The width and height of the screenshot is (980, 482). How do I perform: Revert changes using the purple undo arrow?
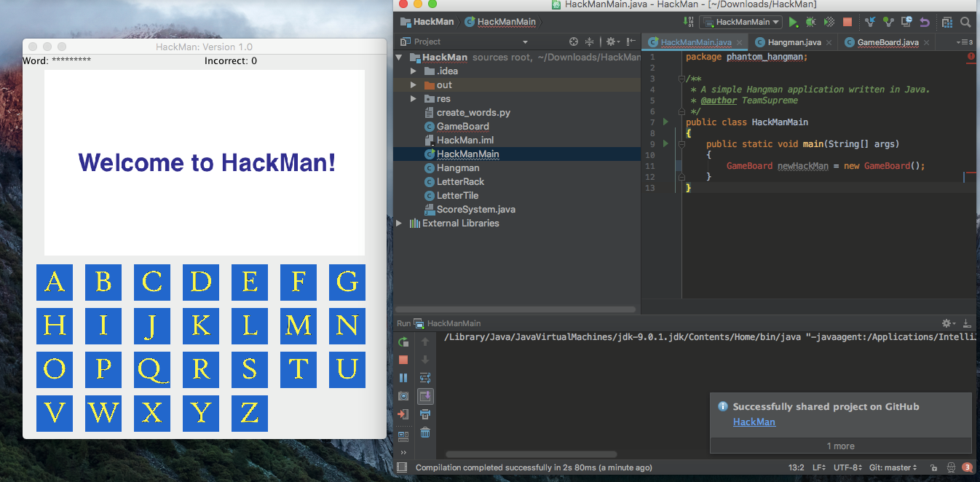coord(925,23)
